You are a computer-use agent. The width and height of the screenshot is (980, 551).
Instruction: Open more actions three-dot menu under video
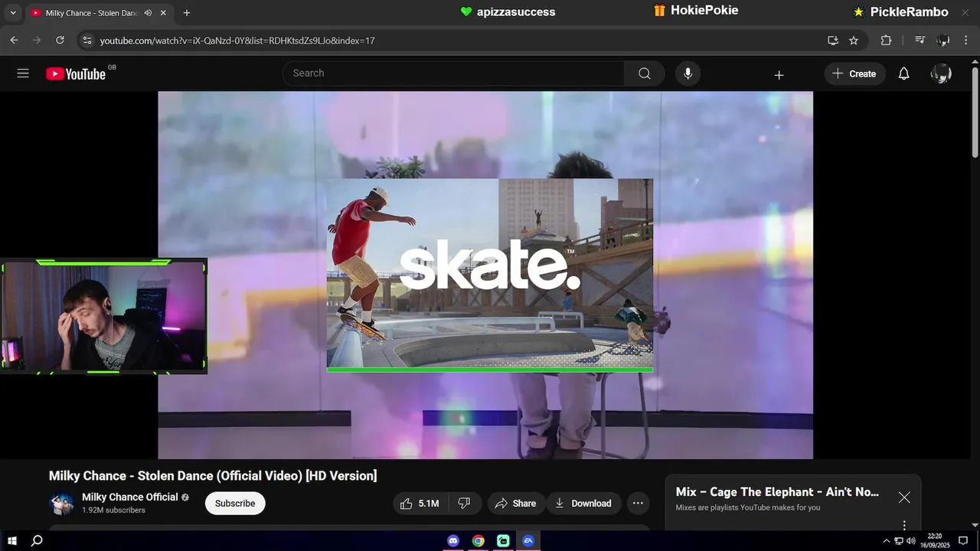click(x=638, y=504)
